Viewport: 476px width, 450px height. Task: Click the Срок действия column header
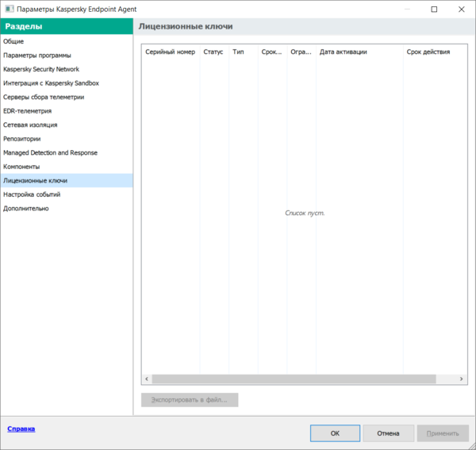(x=435, y=52)
